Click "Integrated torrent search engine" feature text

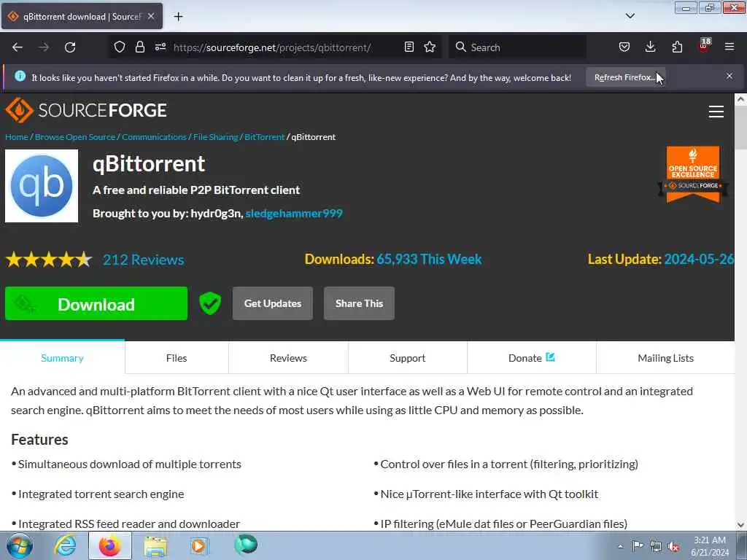click(x=101, y=494)
